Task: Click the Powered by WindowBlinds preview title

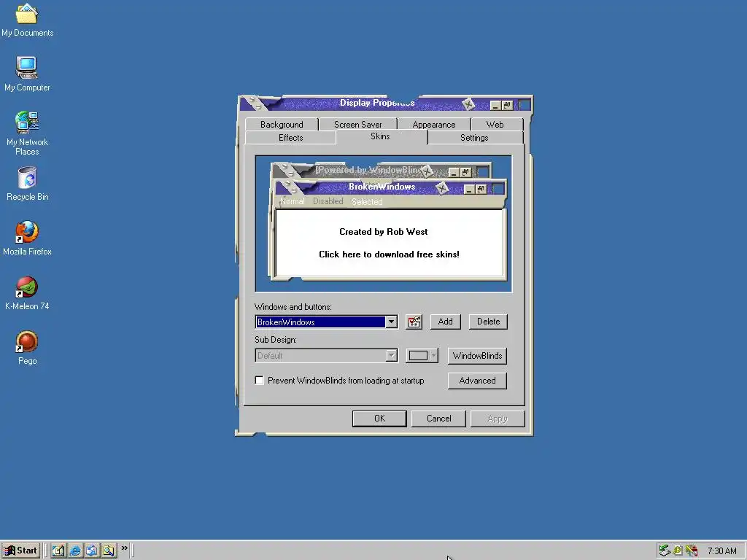Action: tap(368, 170)
